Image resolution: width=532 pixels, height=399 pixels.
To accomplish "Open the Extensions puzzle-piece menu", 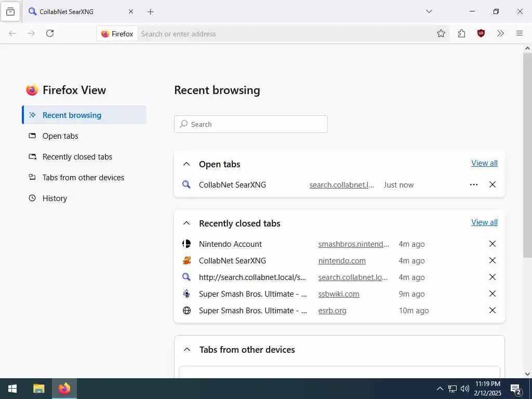I will tap(461, 33).
